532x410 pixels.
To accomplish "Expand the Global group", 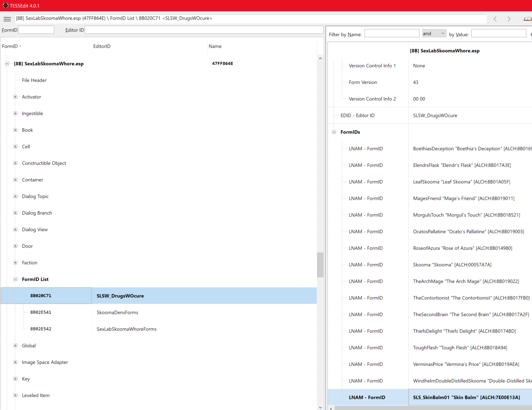I will (x=16, y=345).
